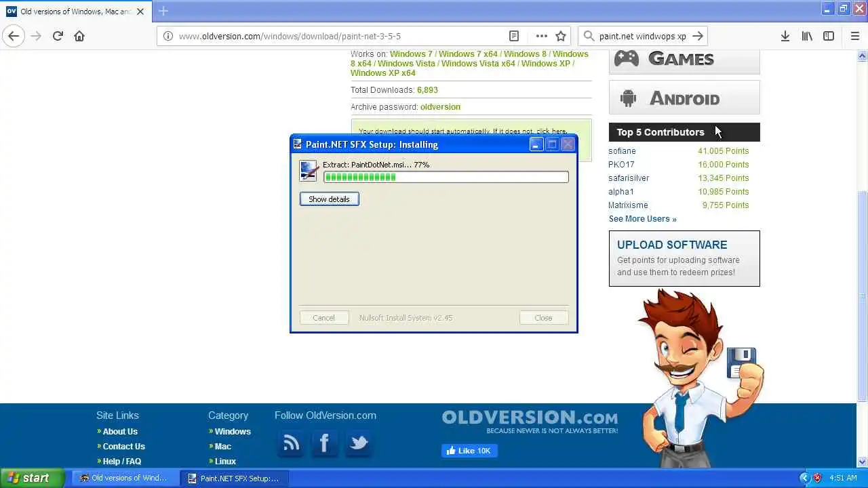Open Linux category footer link
868x488 pixels.
(225, 462)
